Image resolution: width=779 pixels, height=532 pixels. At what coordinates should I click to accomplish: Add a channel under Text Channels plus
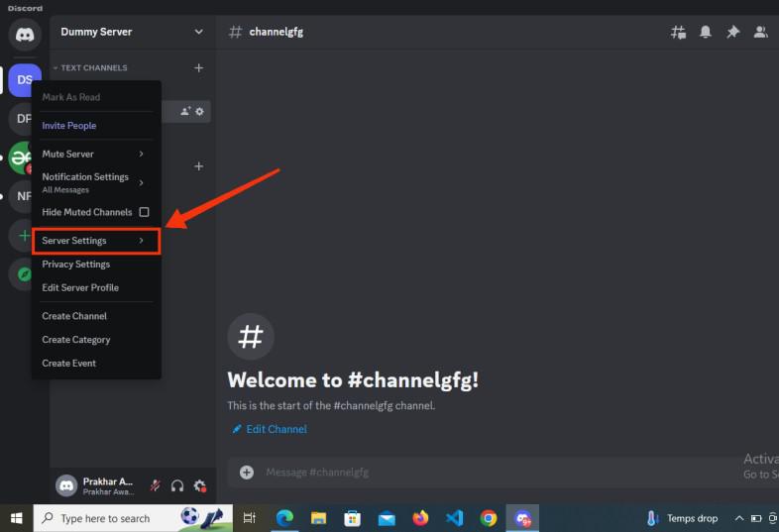199,67
